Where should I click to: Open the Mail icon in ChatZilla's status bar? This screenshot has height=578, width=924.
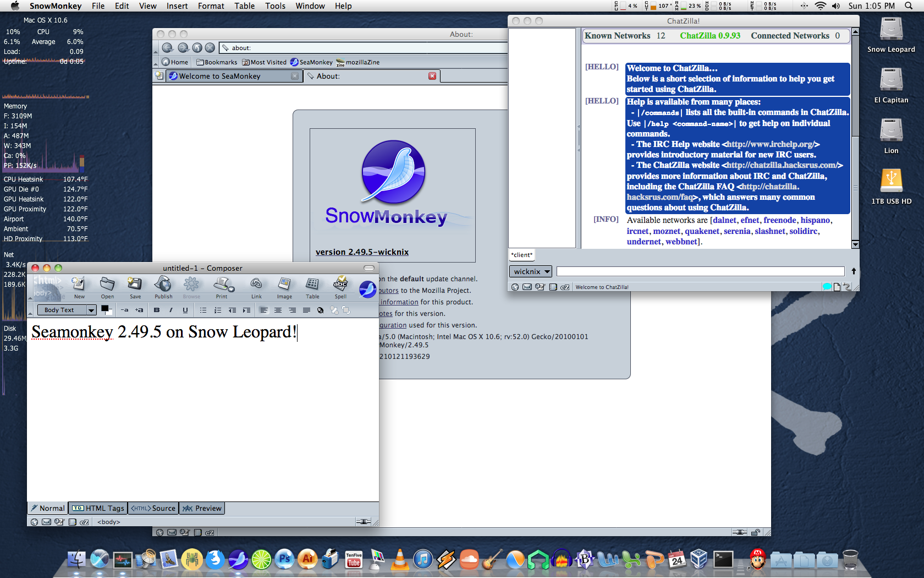coord(527,287)
